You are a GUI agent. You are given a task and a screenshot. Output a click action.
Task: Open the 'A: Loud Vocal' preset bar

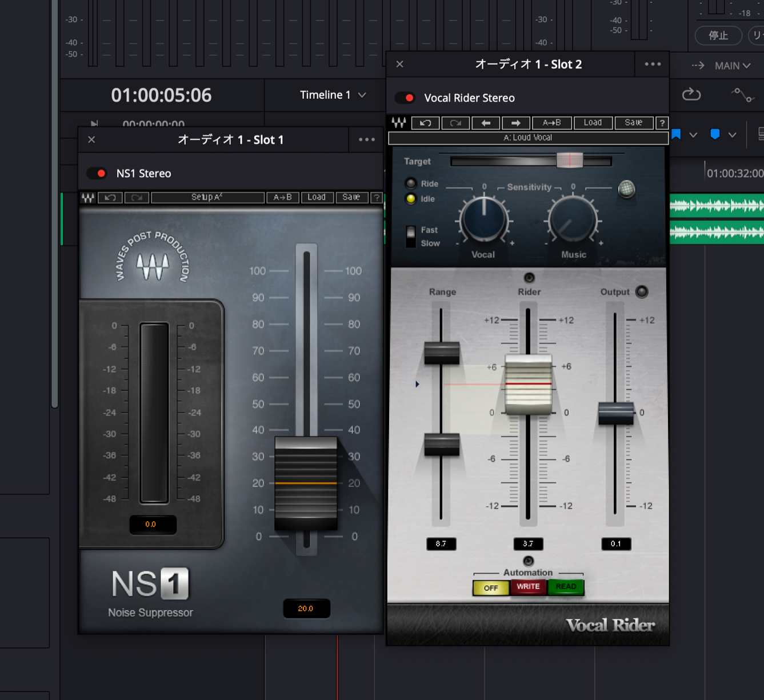pos(528,138)
